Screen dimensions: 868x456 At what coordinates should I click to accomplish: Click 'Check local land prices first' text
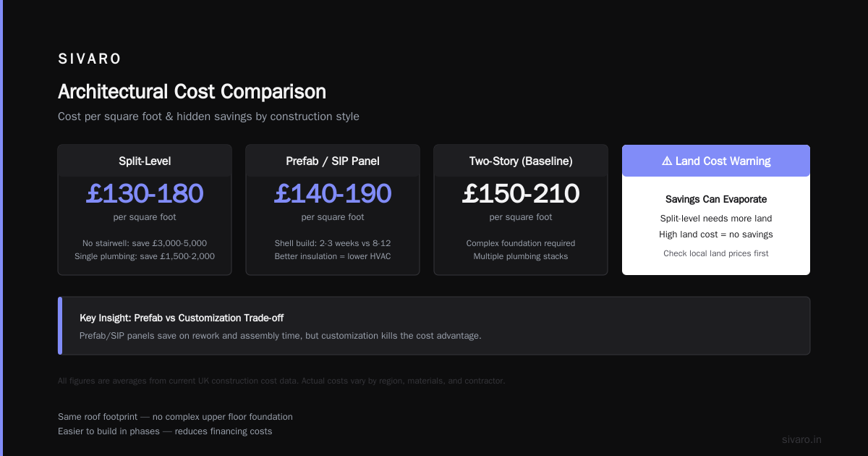point(716,253)
